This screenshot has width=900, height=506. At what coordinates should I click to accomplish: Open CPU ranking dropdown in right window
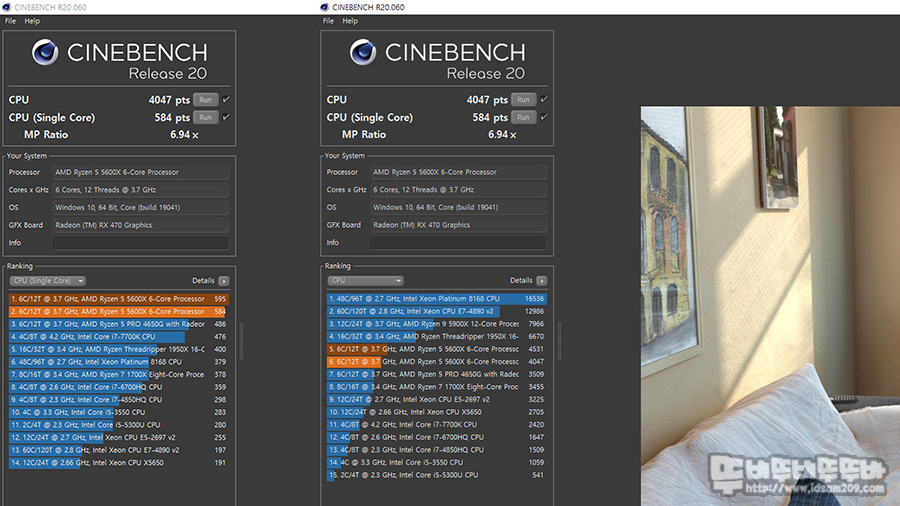(x=366, y=281)
